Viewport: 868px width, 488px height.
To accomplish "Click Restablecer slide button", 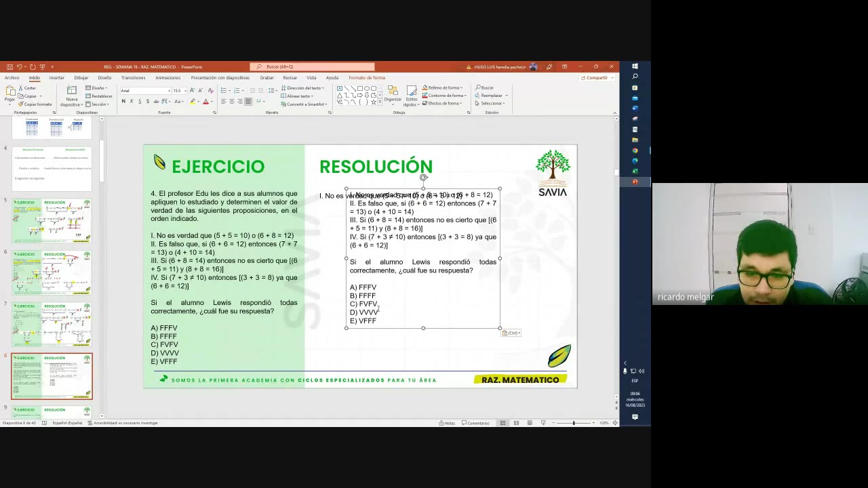I will click(x=99, y=96).
